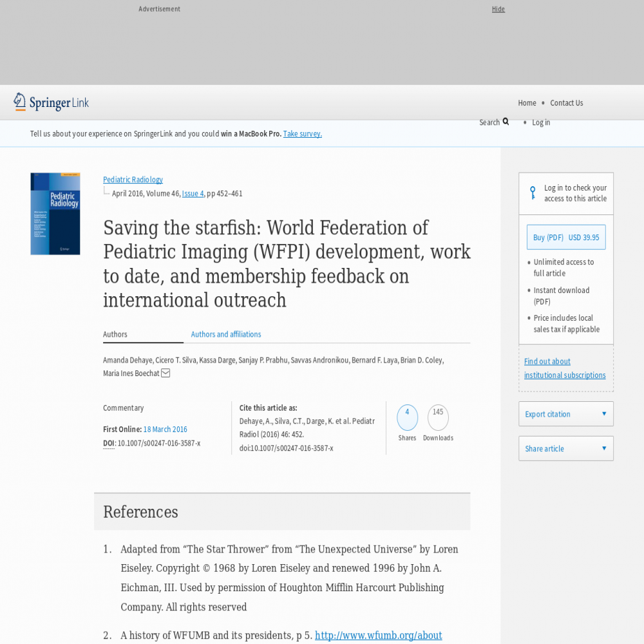Image resolution: width=644 pixels, height=644 pixels.
Task: Go to Home in the top navigation
Action: [527, 103]
